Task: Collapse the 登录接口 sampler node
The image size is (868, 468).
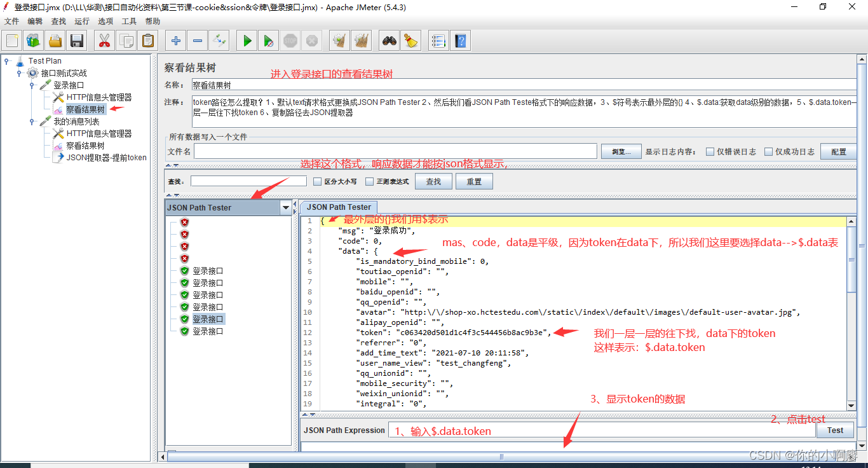Action: [32, 85]
